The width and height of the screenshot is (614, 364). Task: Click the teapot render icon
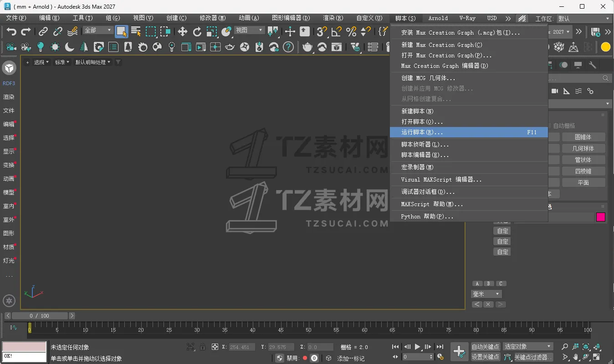[308, 47]
